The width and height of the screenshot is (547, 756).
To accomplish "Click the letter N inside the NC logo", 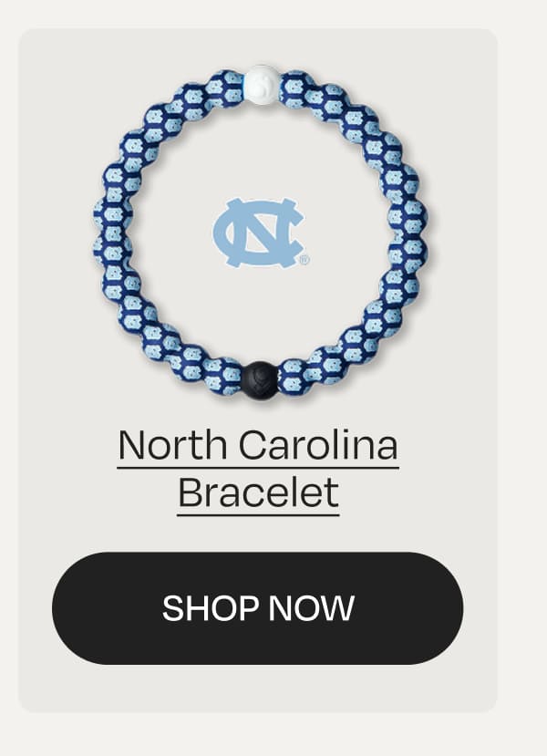I will pyautogui.click(x=258, y=233).
